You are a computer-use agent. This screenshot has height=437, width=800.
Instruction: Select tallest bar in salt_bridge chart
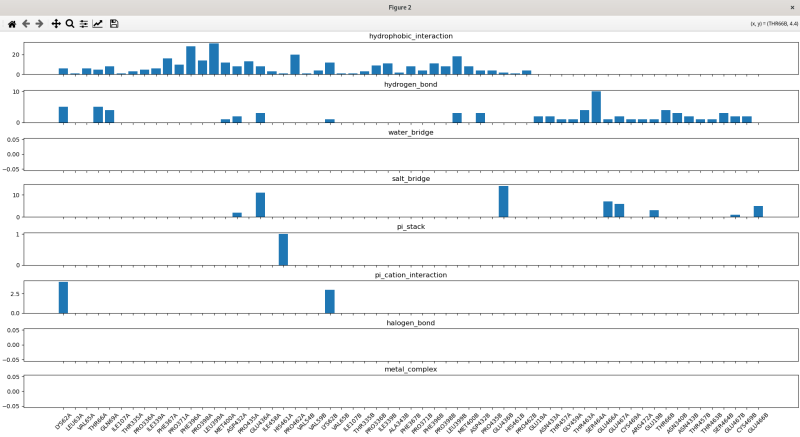tap(503, 202)
